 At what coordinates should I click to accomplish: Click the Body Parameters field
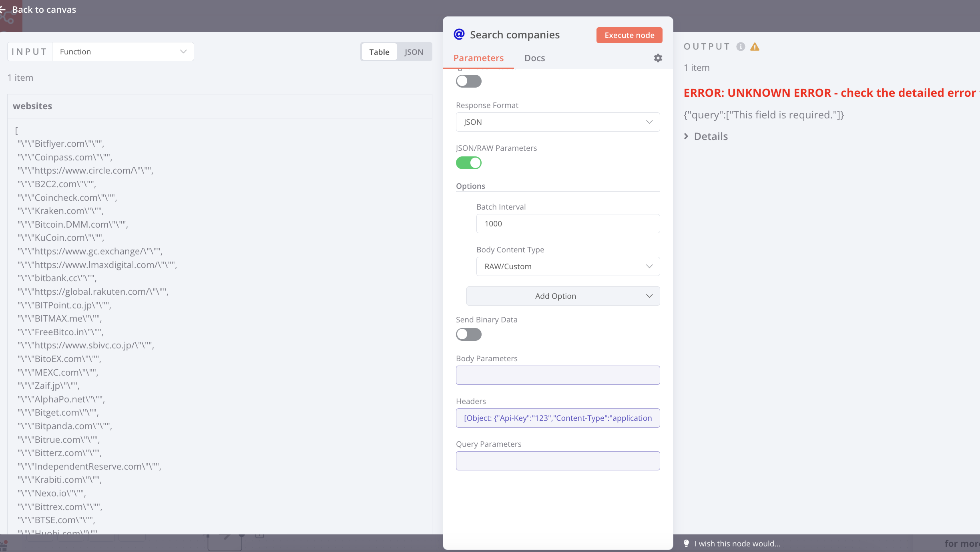click(557, 375)
